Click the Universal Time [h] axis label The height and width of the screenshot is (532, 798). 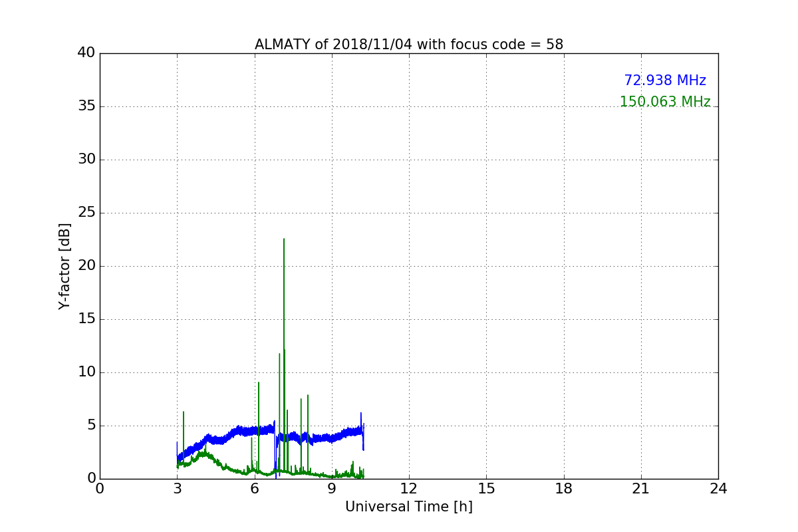coord(409,507)
